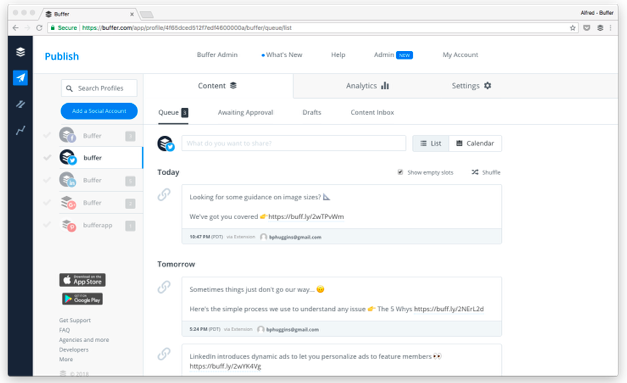The height and width of the screenshot is (383, 627).
Task: Select the Publish paper-plane icon in sidebar
Action: coord(20,78)
